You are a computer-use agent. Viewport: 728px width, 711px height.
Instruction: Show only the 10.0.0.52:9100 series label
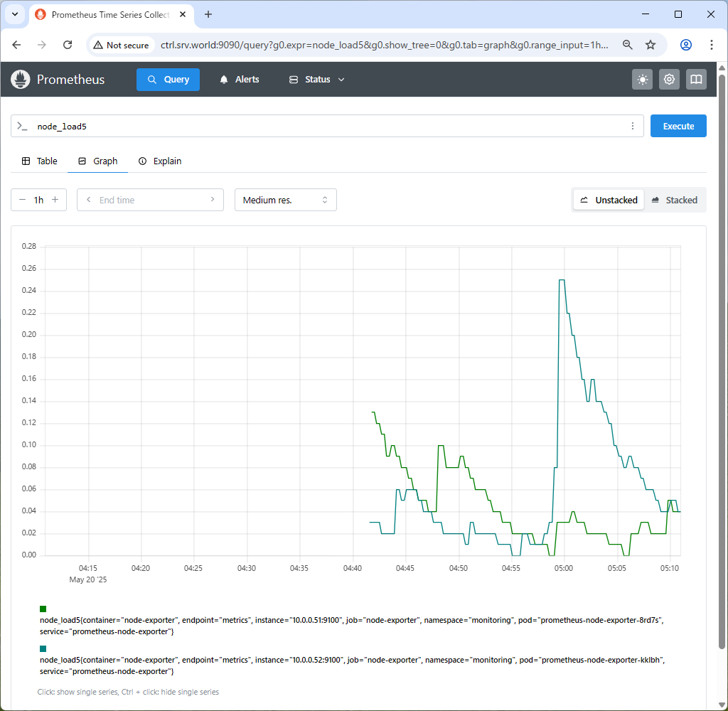pos(352,665)
